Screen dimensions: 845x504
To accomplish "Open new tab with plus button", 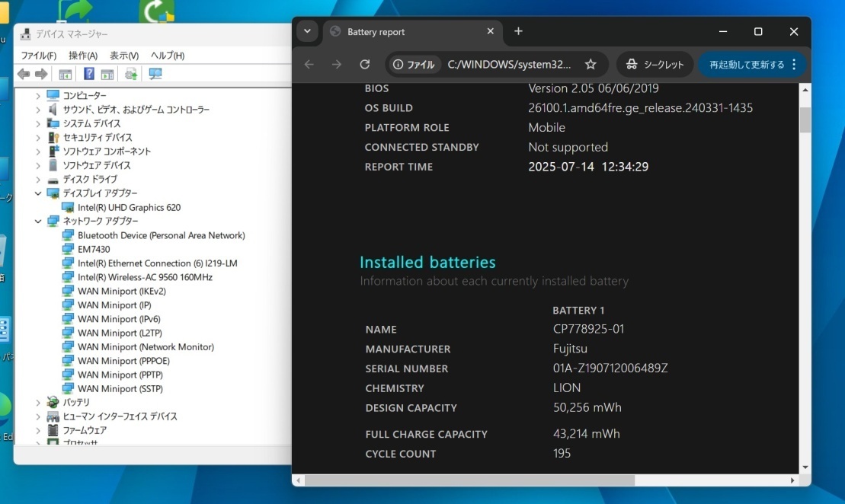I will click(x=518, y=31).
